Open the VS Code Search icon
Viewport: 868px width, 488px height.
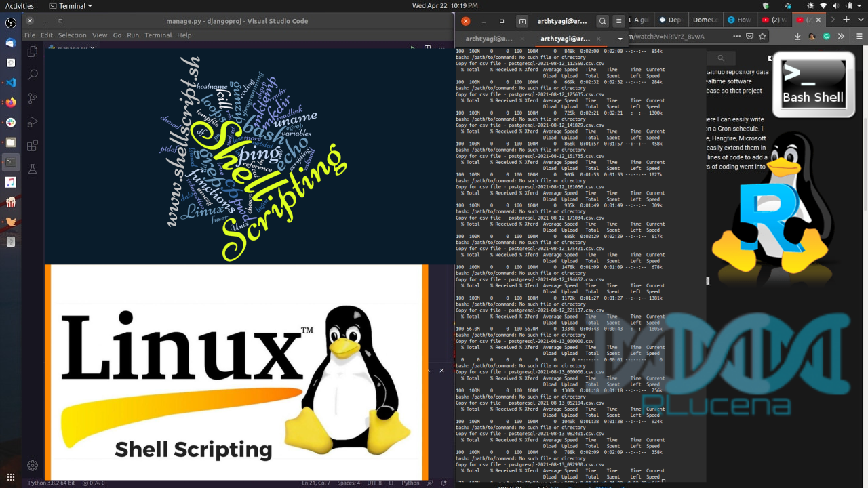click(x=32, y=75)
